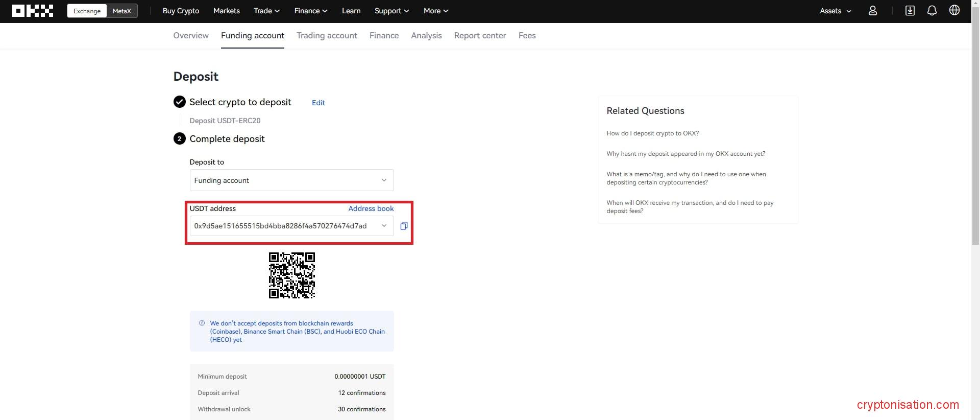Click the OKX logo
This screenshot has width=980, height=420.
point(33,11)
